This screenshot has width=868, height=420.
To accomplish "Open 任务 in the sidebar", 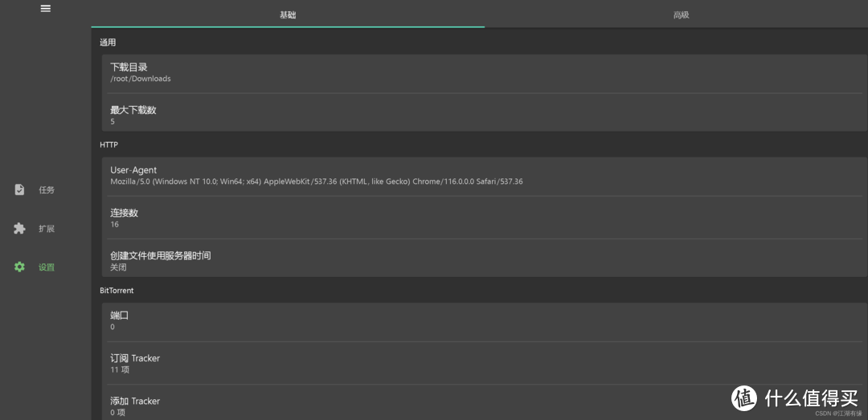I will (x=45, y=190).
